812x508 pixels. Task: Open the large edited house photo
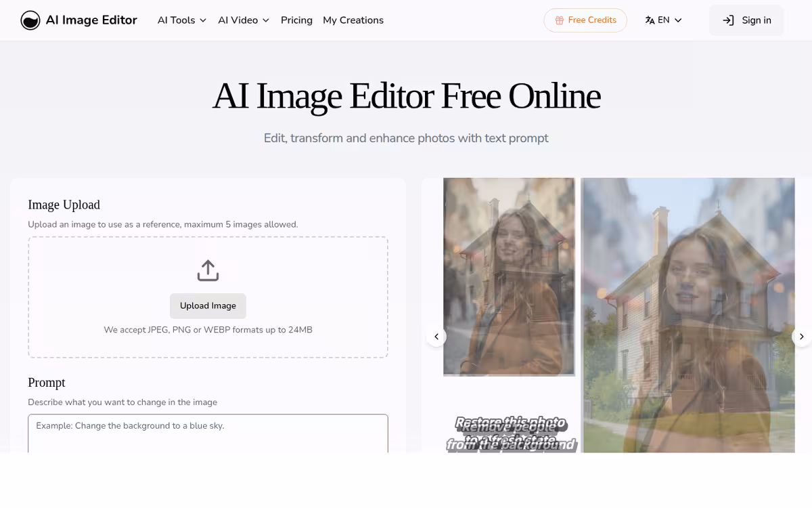coord(689,315)
